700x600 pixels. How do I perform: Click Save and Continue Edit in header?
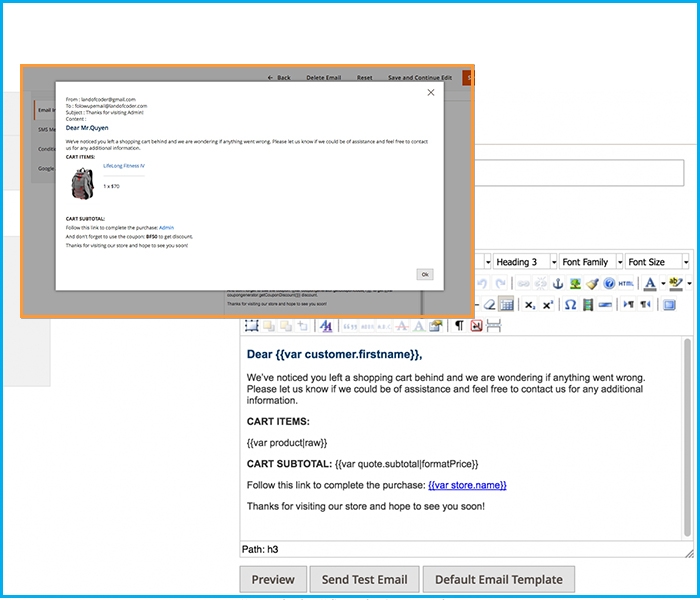(420, 78)
